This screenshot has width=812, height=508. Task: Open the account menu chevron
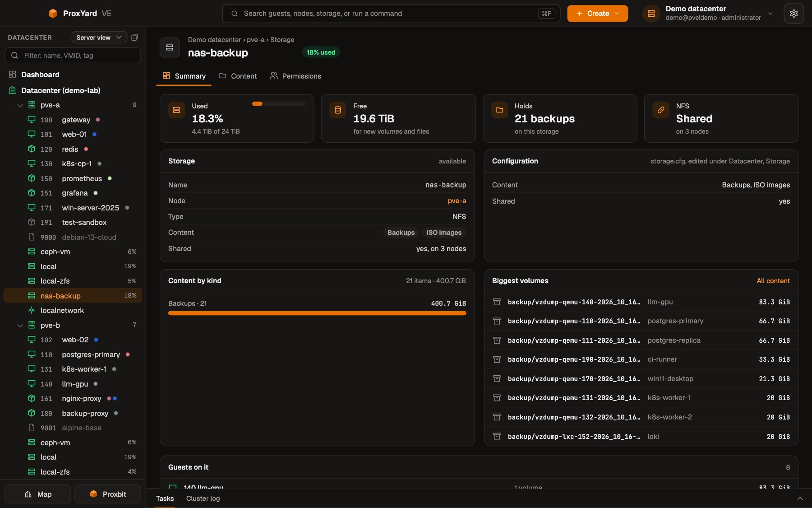point(770,14)
